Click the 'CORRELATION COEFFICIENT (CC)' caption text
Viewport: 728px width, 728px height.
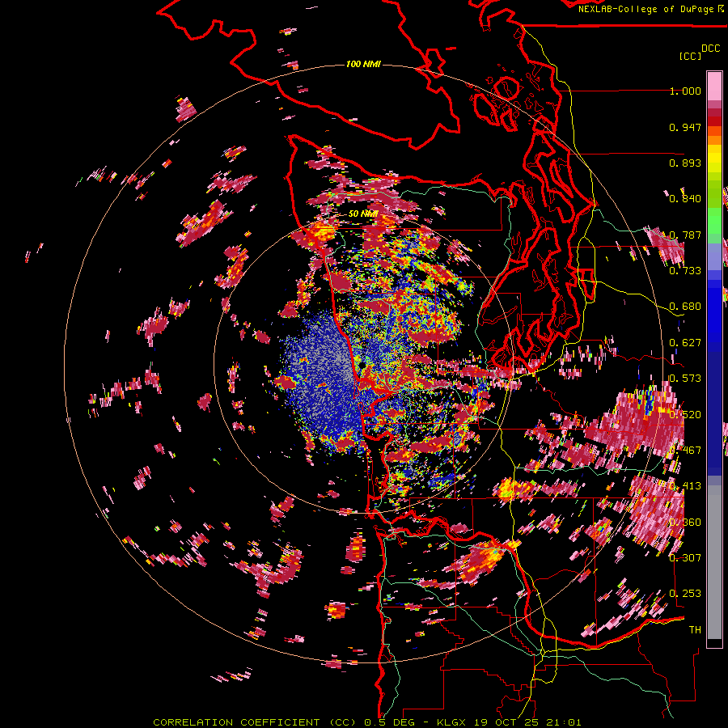pyautogui.click(x=255, y=722)
